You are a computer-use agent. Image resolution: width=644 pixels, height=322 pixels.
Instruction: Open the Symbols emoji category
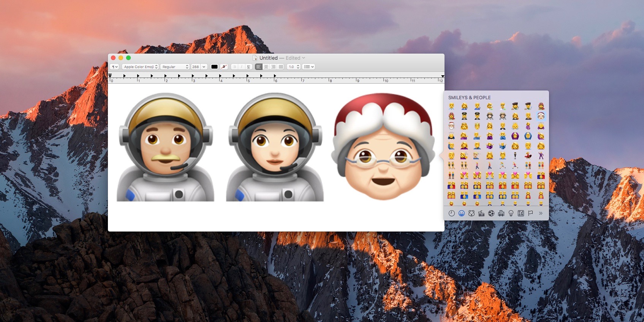[x=521, y=213]
